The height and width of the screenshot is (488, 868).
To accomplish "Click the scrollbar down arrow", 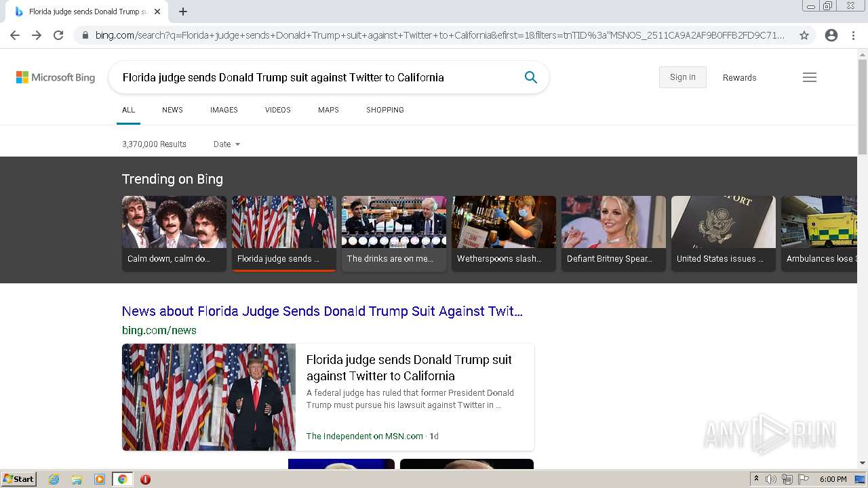I will coord(863,463).
